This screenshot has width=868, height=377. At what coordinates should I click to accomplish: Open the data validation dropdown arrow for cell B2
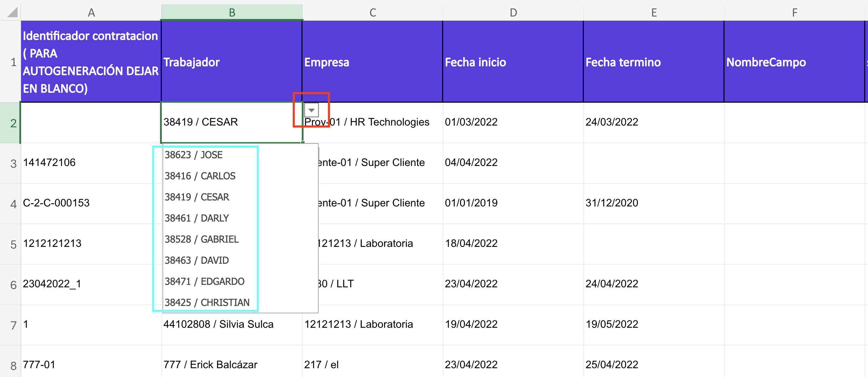pyautogui.click(x=311, y=110)
